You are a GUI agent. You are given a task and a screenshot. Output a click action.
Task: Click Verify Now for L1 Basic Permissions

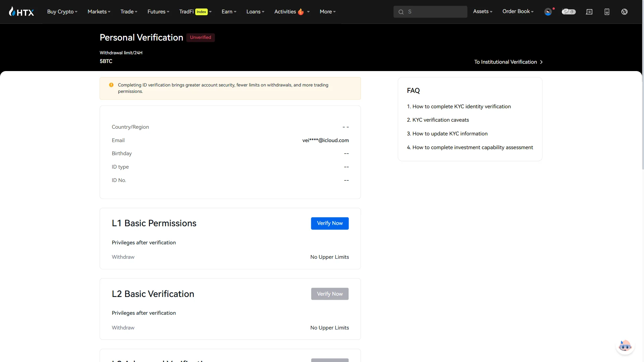(330, 223)
